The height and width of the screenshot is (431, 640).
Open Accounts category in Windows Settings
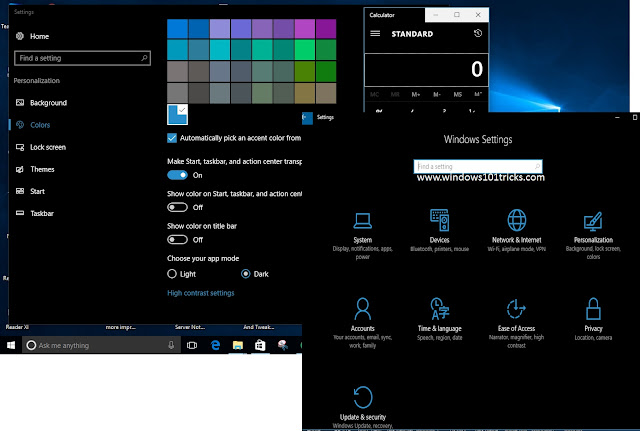[362, 323]
